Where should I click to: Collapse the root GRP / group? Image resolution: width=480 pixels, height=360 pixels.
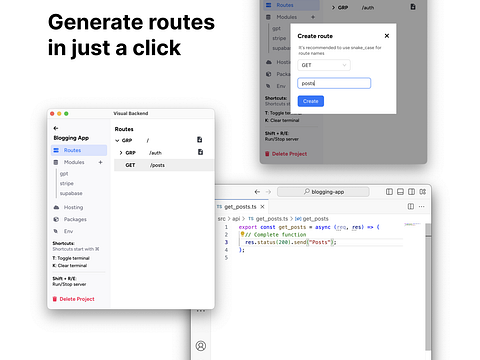[x=117, y=141]
